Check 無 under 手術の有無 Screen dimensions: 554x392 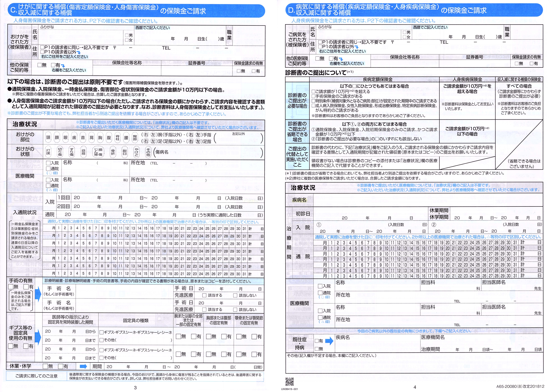click(x=11, y=287)
